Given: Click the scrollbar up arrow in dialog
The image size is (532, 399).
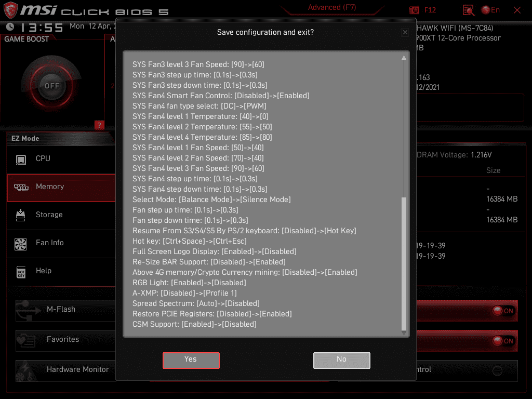Looking at the screenshot, I should click(404, 58).
